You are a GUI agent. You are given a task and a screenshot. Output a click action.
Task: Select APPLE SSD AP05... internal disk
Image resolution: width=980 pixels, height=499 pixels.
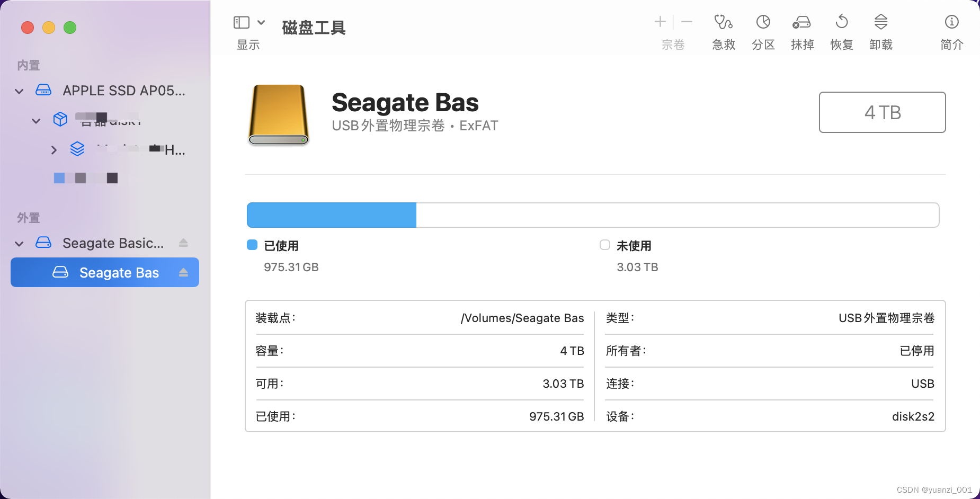pos(105,91)
